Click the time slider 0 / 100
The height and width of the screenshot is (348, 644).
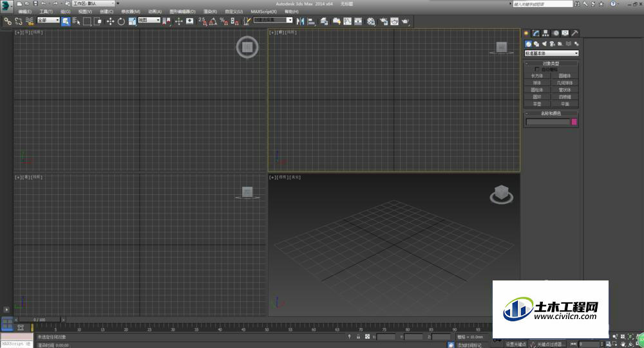coord(39,320)
